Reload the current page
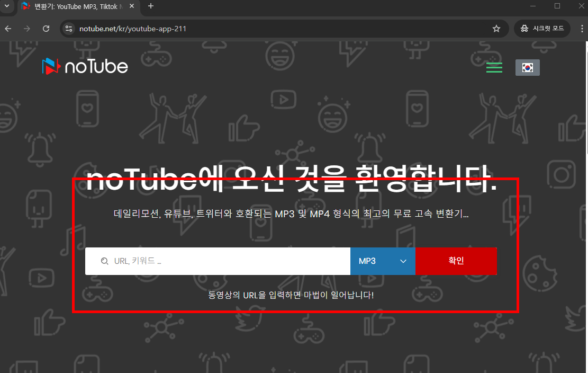 (46, 29)
